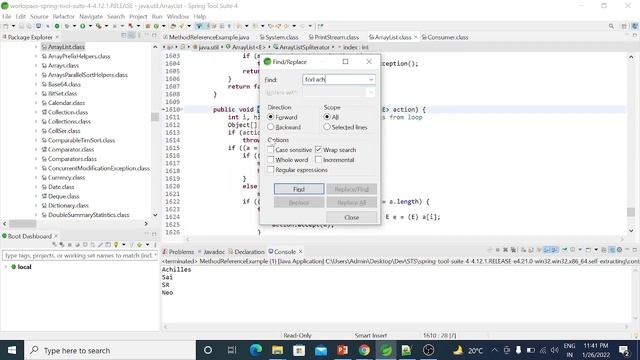Expand the Date.class tree node

tap(36, 187)
